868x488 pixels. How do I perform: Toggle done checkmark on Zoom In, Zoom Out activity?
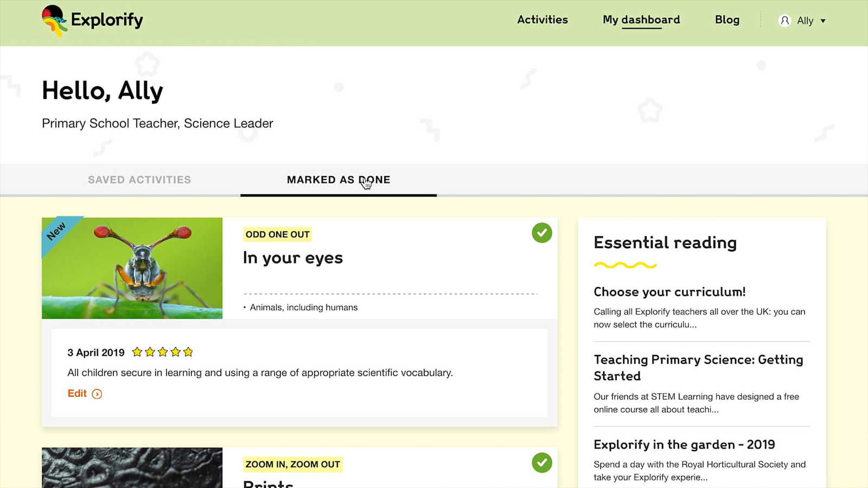541,463
